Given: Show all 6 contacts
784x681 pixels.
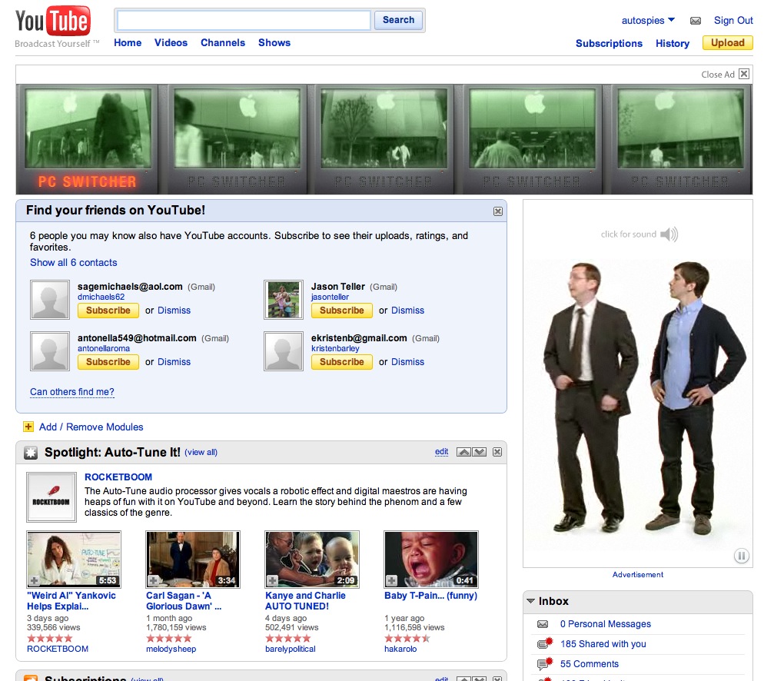Looking at the screenshot, I should click(x=74, y=263).
